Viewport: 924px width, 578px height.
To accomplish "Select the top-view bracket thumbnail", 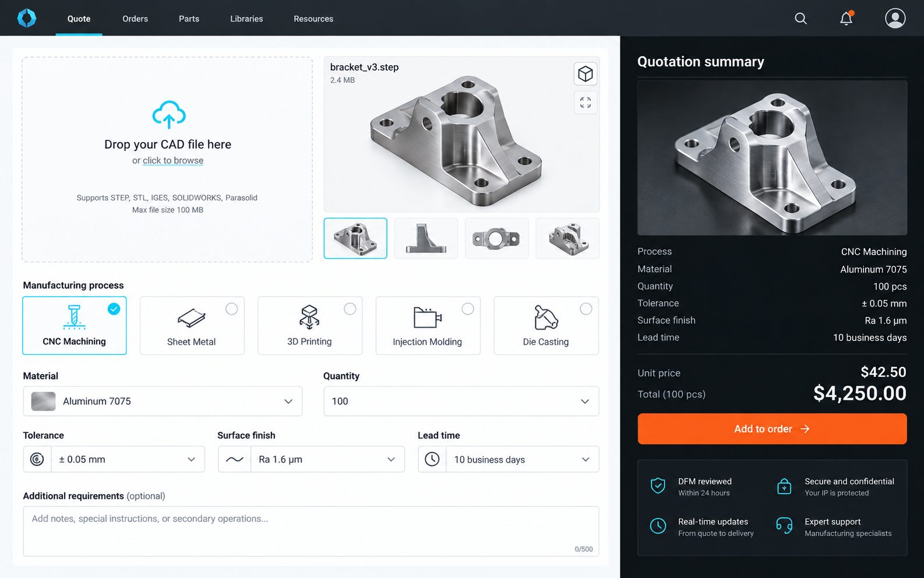I will coord(496,238).
